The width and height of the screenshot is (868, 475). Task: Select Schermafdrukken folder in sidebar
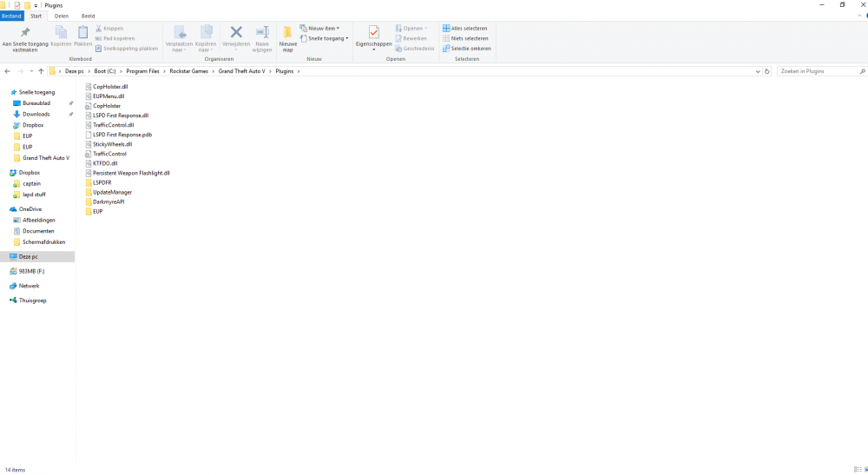point(43,242)
